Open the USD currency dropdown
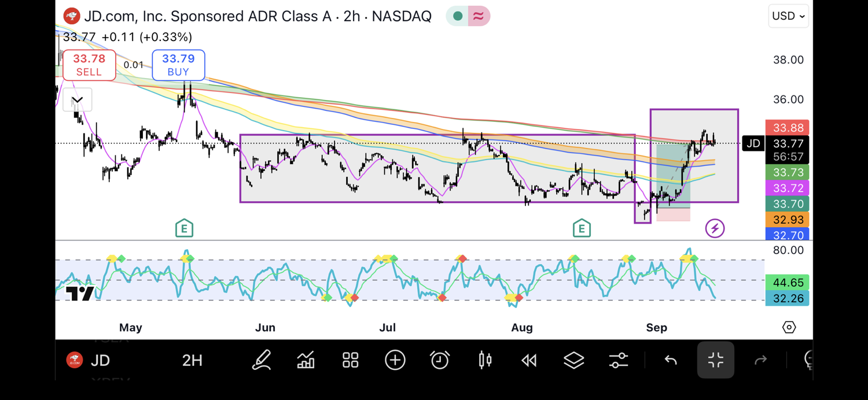 click(788, 16)
